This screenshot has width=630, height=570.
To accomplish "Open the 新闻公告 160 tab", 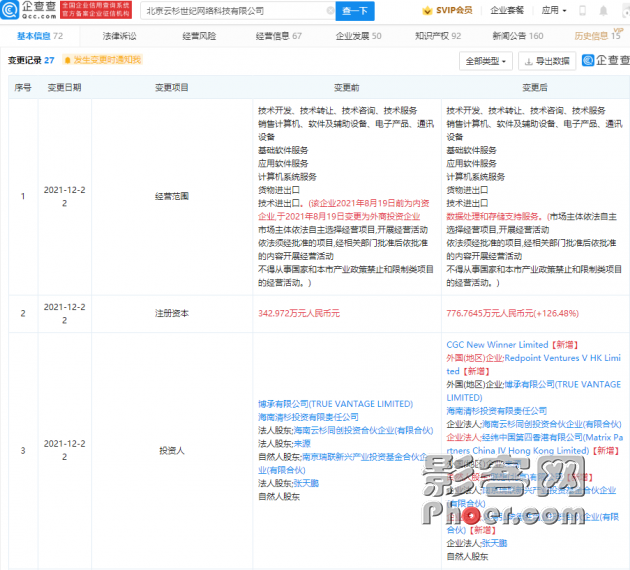I will click(518, 36).
